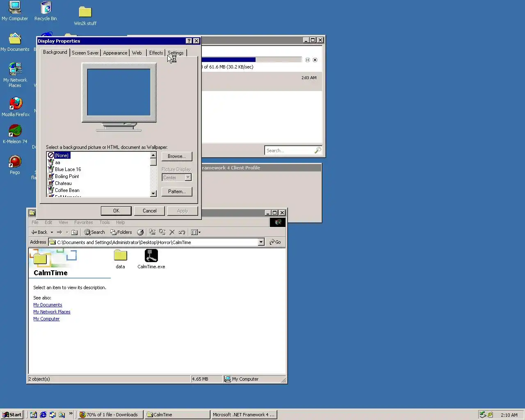Click the What's This help button
The height and width of the screenshot is (420, 525).
(x=189, y=41)
